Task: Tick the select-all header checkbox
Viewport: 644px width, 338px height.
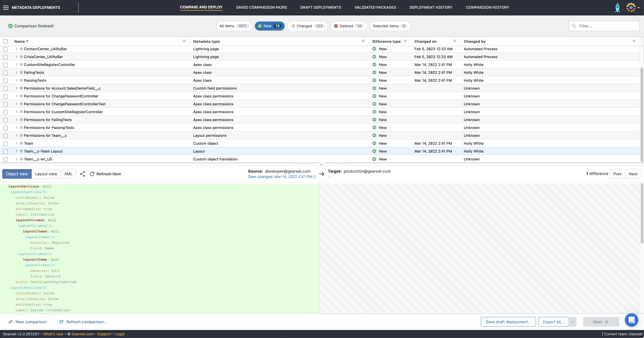Action: (x=5, y=41)
